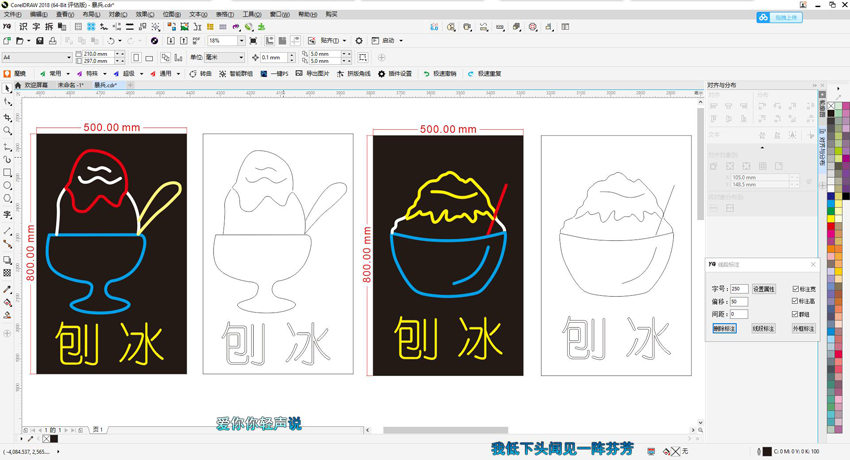Click the Full-screen preview icon beside zoom
850x460 pixels.
253,41
